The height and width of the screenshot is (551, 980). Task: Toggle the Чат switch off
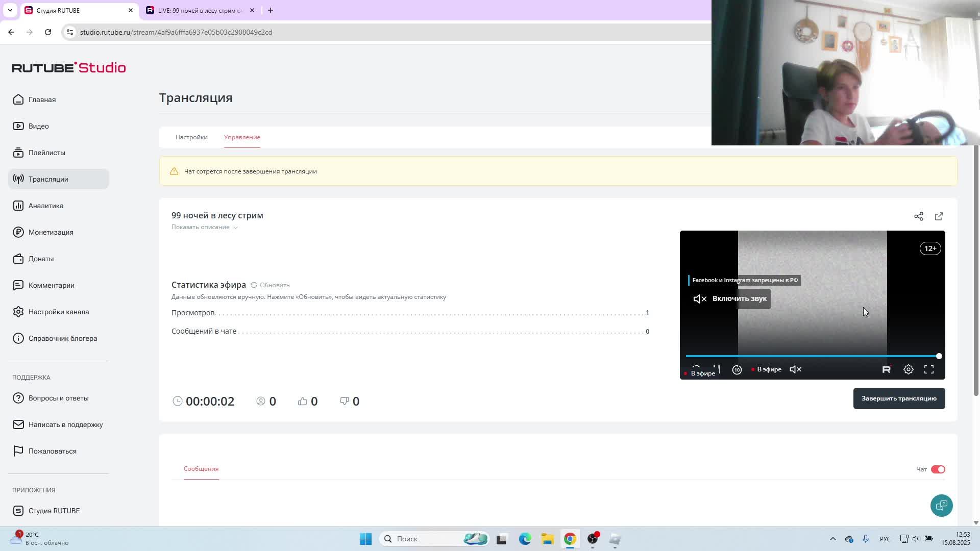click(x=938, y=469)
